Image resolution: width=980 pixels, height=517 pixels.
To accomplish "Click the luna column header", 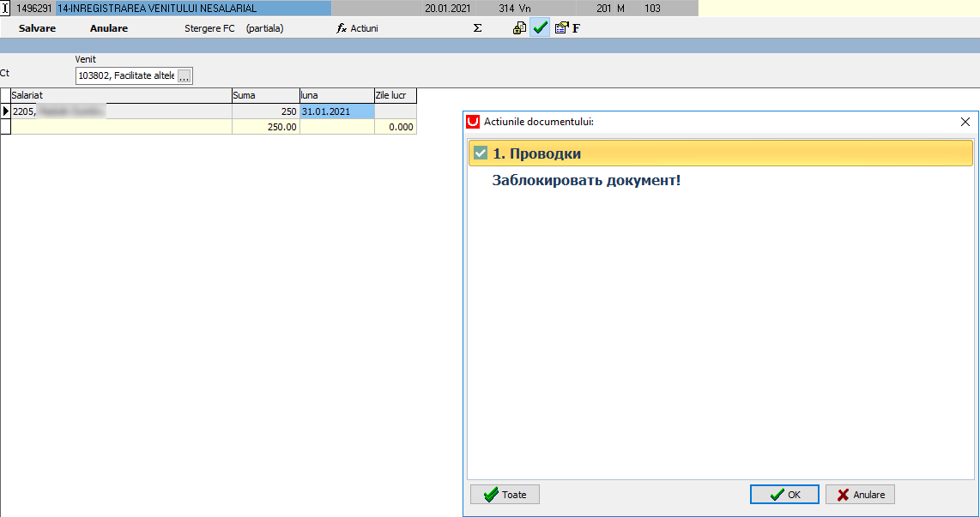I will tap(337, 95).
